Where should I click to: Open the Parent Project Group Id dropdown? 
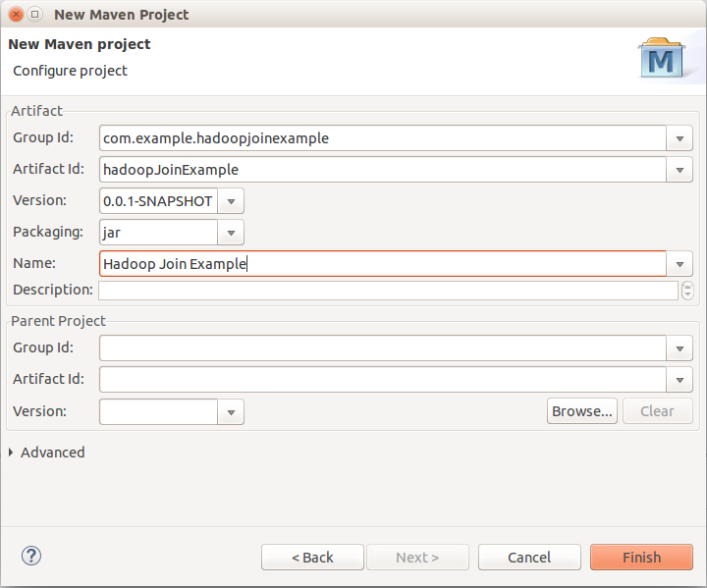(680, 348)
